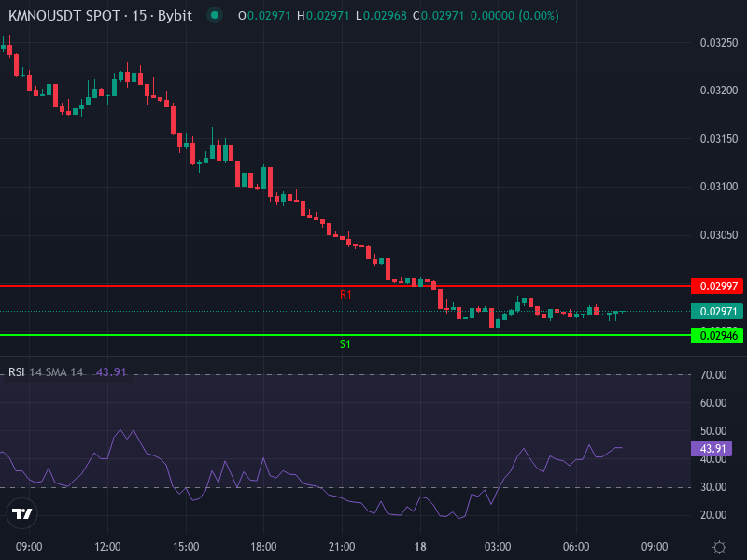The width and height of the screenshot is (747, 560).
Task: Hide the SMA 14 overlay on RSI
Action: tap(64, 371)
